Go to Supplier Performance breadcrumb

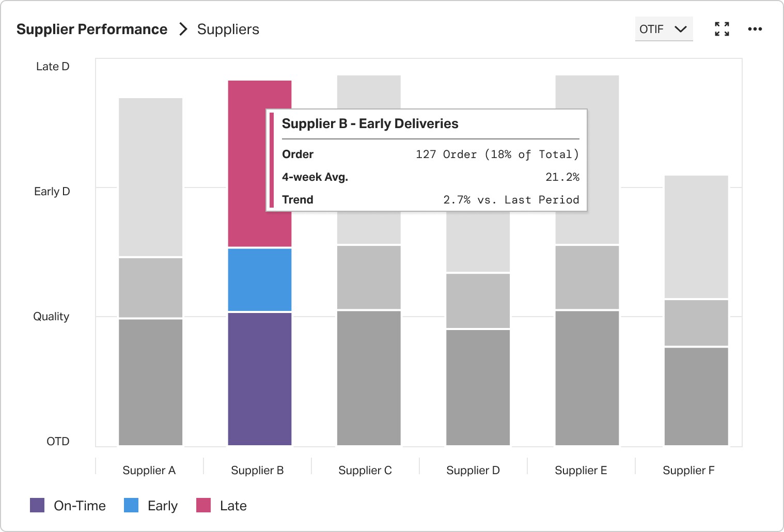pyautogui.click(x=92, y=29)
